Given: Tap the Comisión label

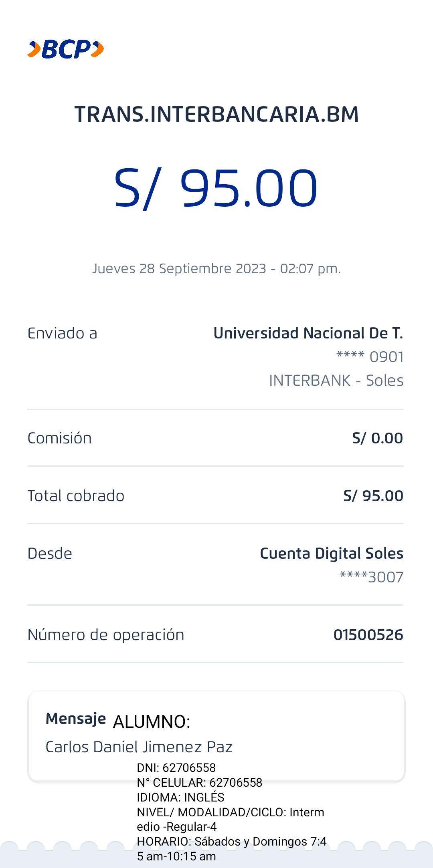Looking at the screenshot, I should point(59,438).
